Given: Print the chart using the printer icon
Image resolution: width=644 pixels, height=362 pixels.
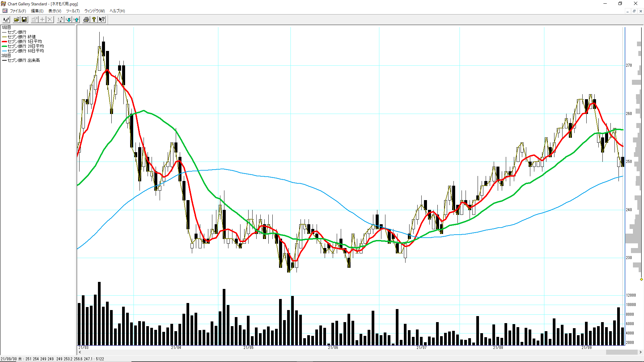Looking at the screenshot, I should point(86,19).
